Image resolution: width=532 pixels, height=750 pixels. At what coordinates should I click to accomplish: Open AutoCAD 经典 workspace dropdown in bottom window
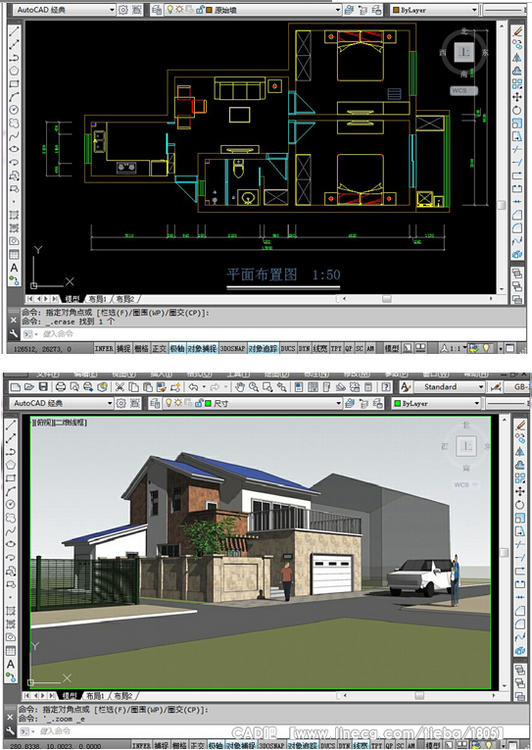62,403
